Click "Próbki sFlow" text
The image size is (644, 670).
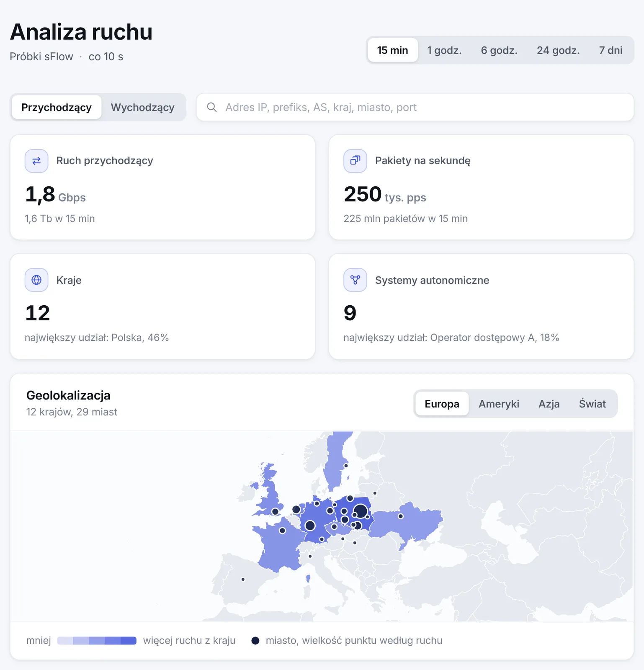[x=41, y=57]
